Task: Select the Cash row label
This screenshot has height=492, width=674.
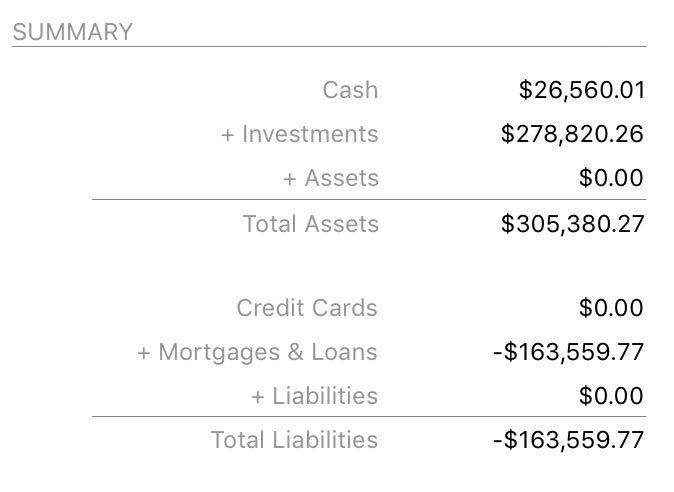Action: click(x=350, y=90)
